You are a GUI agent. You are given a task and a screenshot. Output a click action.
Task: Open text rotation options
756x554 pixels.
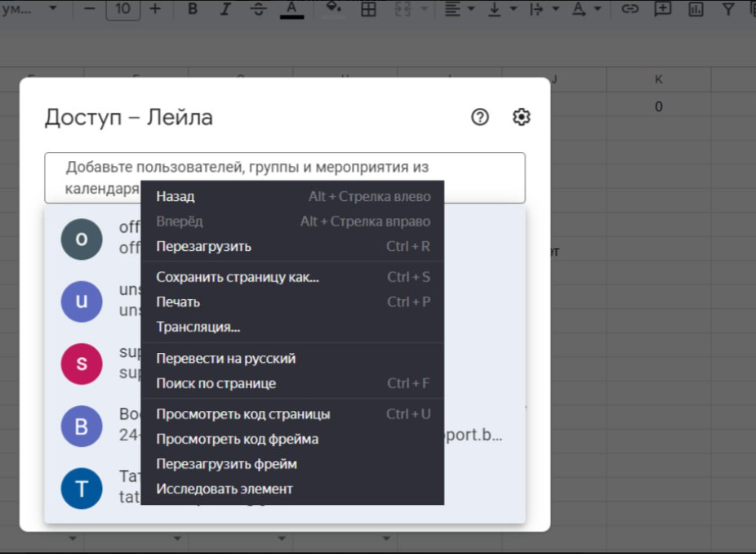pyautogui.click(x=586, y=9)
